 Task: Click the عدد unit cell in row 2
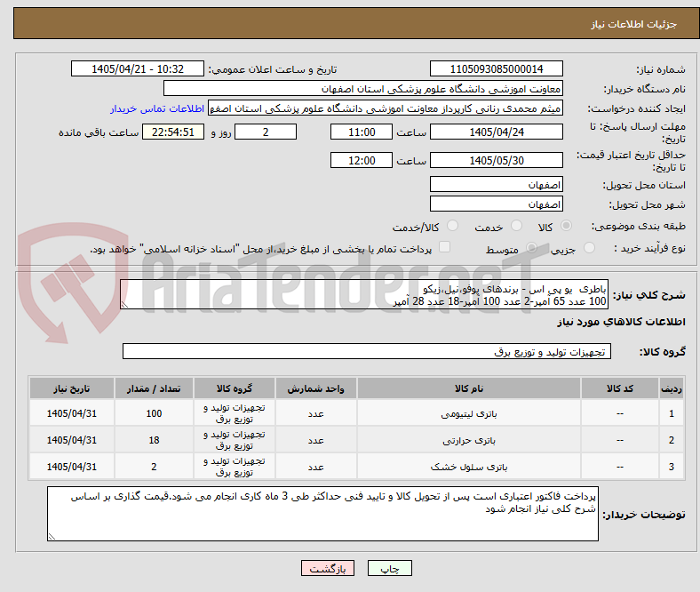[315, 440]
